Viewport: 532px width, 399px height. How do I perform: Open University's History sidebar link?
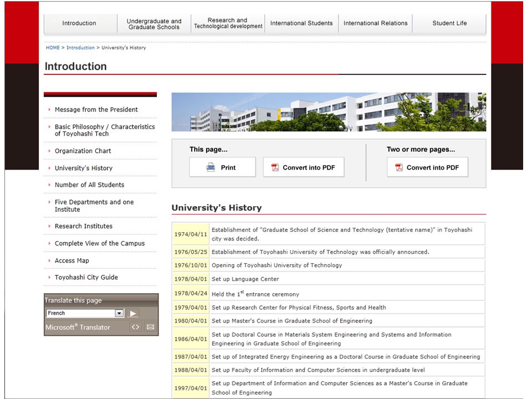pos(84,168)
